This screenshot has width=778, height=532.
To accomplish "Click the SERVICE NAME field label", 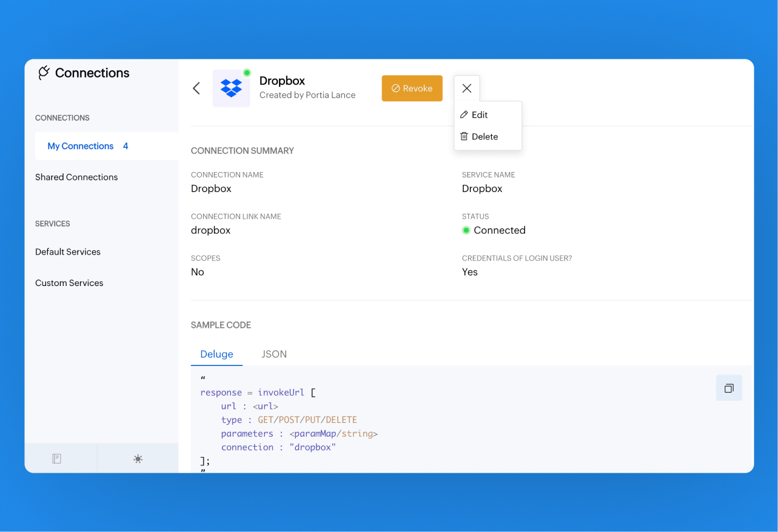I will click(489, 175).
